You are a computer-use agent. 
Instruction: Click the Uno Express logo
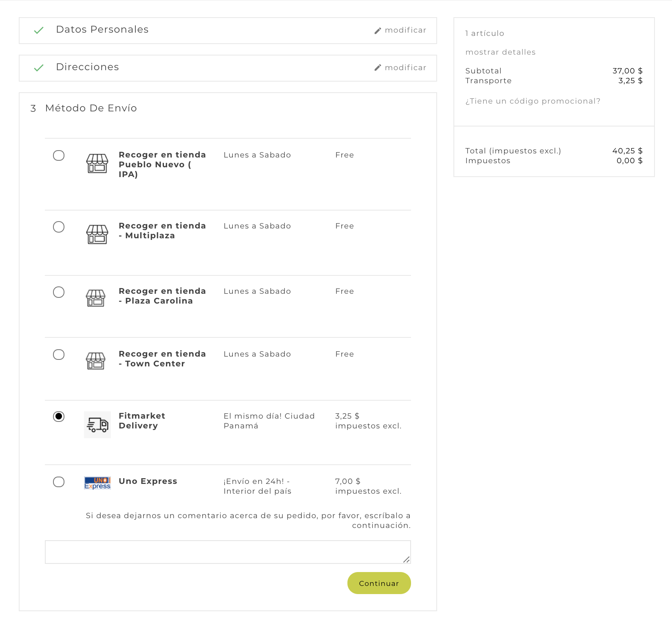pyautogui.click(x=97, y=483)
